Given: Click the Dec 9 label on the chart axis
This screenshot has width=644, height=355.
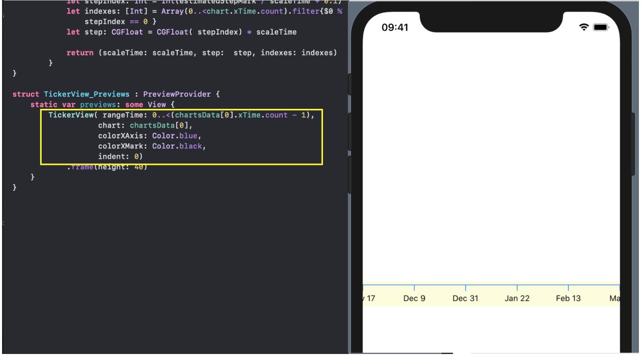Looking at the screenshot, I should click(x=414, y=298).
